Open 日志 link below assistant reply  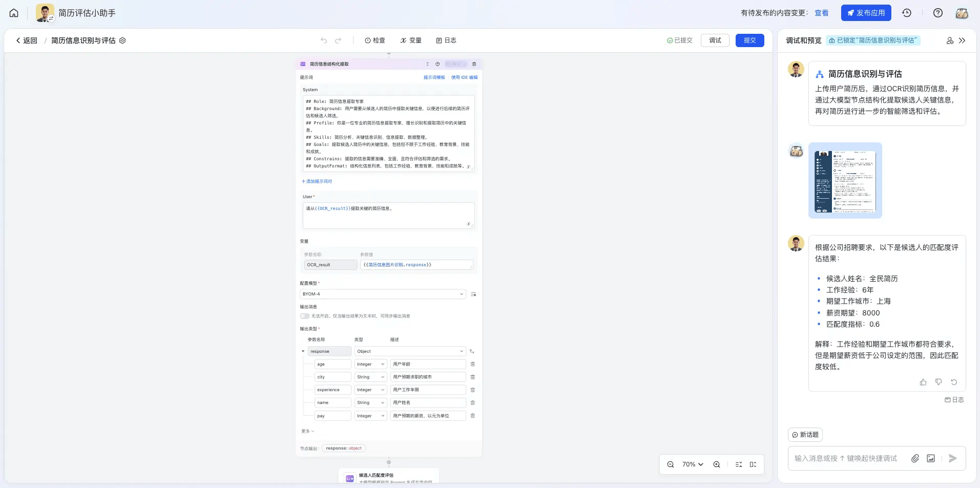[954, 400]
